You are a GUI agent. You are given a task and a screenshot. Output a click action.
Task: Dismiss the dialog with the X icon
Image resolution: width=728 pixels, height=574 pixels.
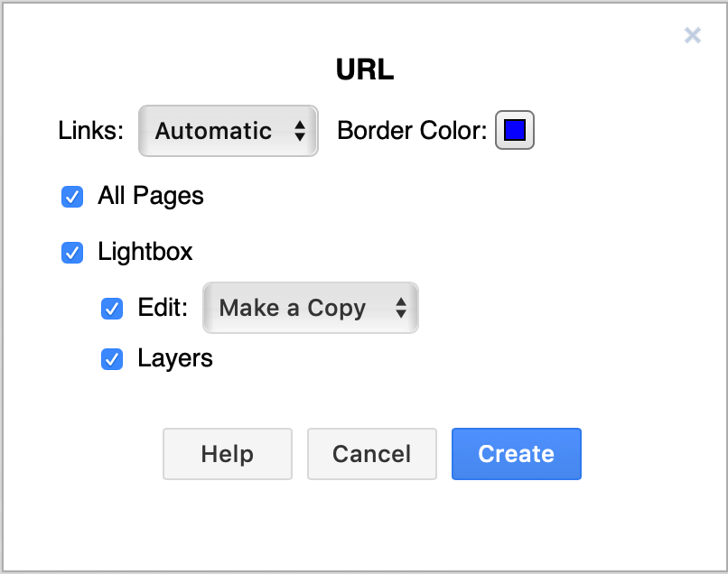pos(693,35)
